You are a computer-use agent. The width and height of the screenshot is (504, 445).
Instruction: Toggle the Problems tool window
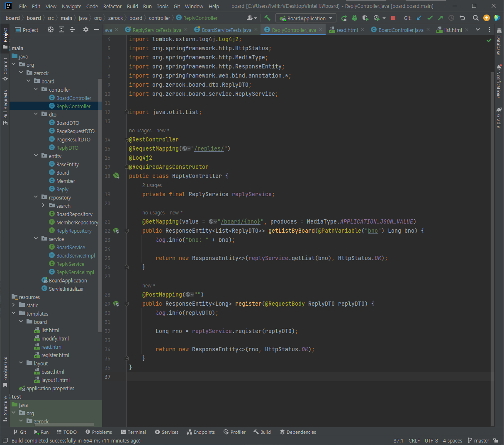(98, 432)
